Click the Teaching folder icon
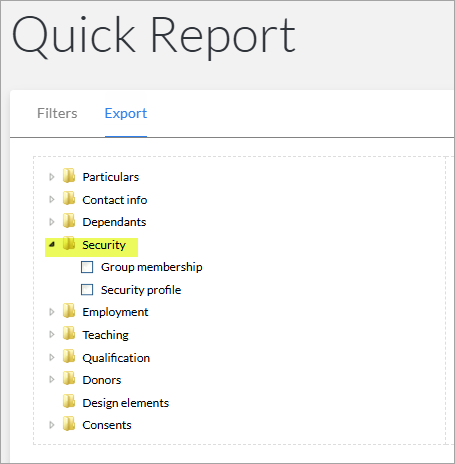The width and height of the screenshot is (455, 464). pyautogui.click(x=69, y=333)
